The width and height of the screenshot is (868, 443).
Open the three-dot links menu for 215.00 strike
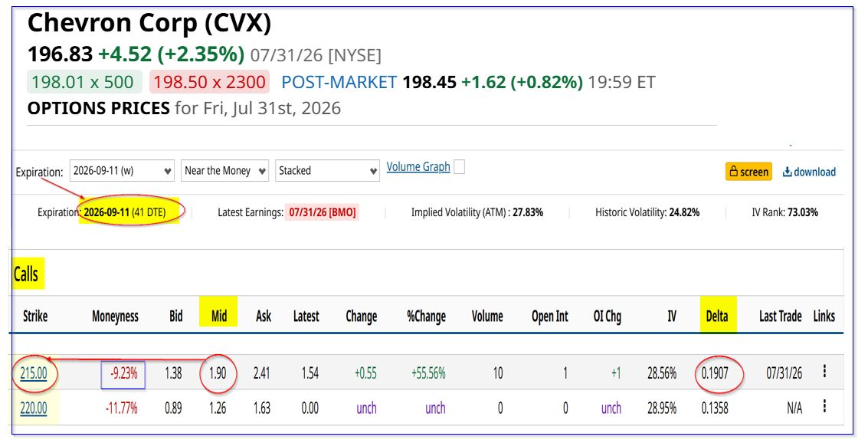click(x=824, y=372)
